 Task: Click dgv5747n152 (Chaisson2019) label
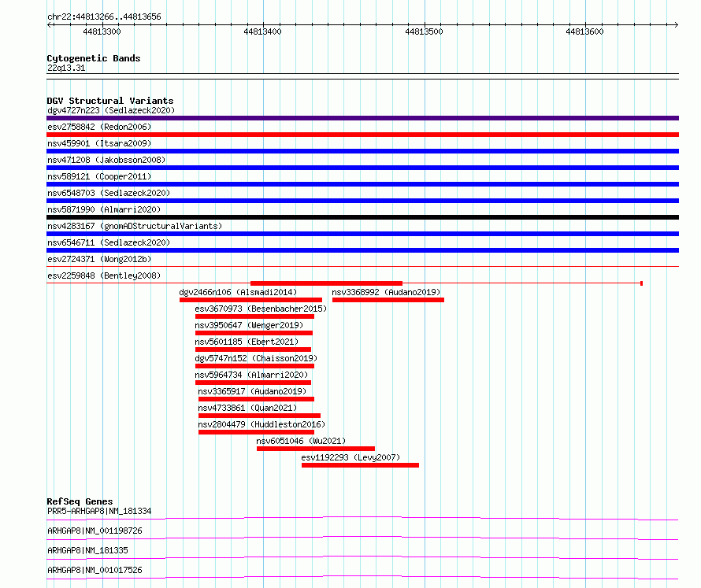coord(256,358)
